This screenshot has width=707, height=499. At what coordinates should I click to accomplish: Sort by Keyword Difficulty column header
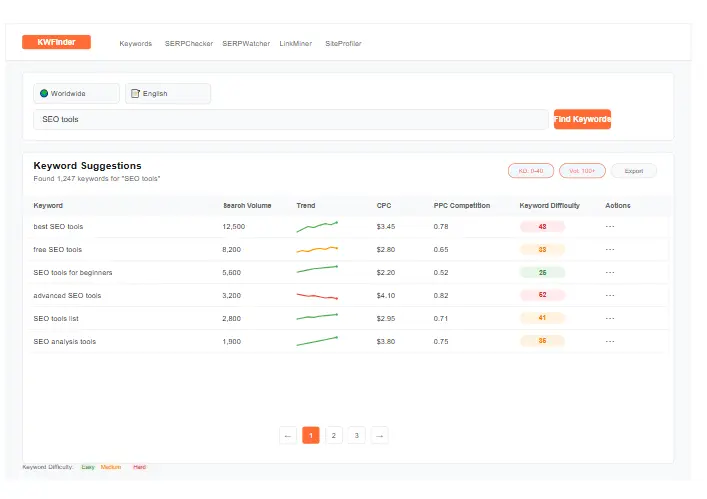pyautogui.click(x=550, y=206)
